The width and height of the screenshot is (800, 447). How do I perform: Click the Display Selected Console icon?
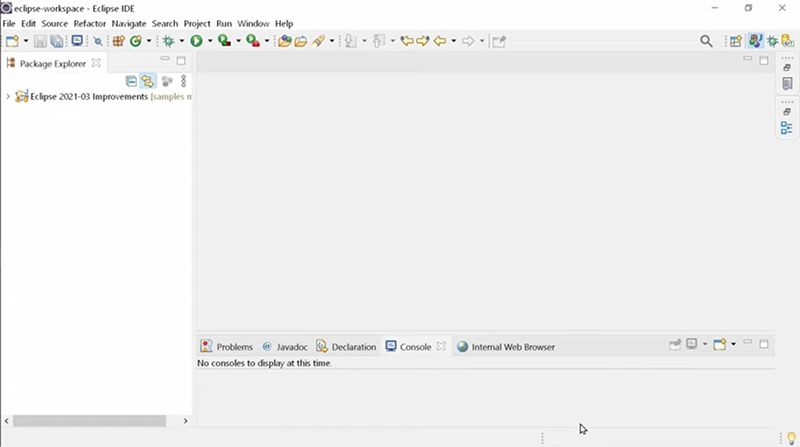[x=692, y=344]
